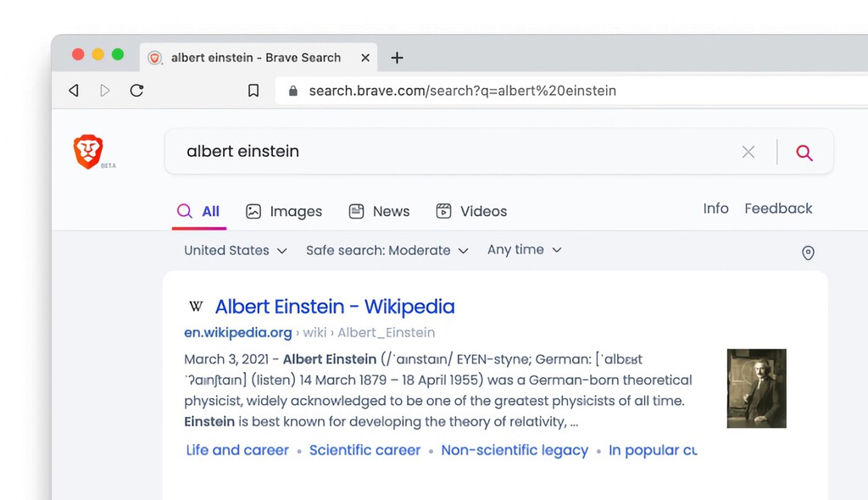
Task: Open the Videos results tab
Action: click(x=471, y=212)
